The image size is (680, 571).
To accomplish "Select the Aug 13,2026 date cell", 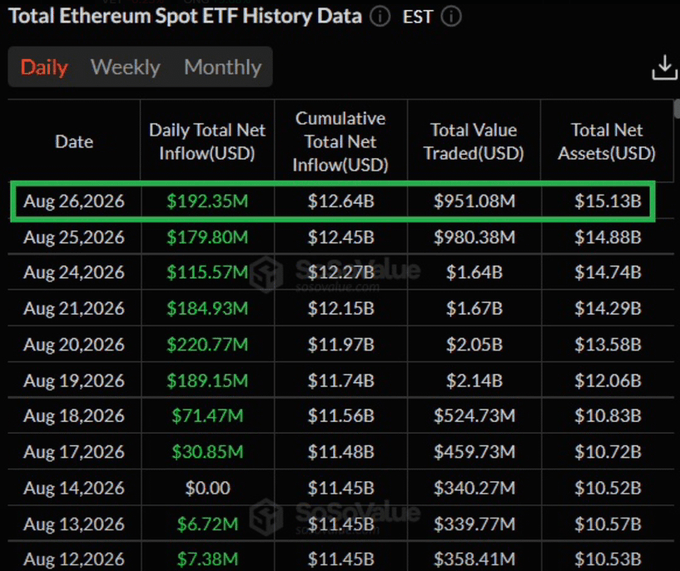I will (x=74, y=525).
